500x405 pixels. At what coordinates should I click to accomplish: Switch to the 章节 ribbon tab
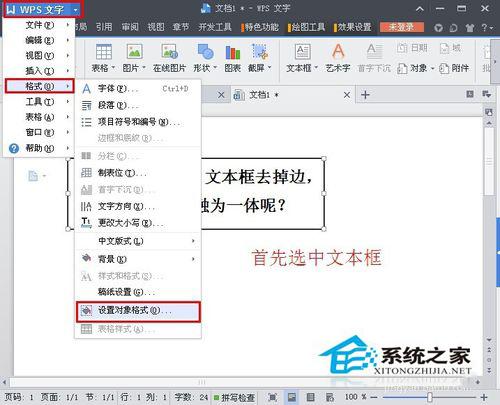[x=181, y=27]
